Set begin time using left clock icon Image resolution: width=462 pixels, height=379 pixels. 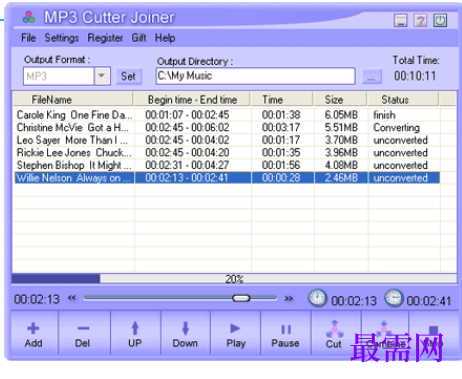coord(317,298)
